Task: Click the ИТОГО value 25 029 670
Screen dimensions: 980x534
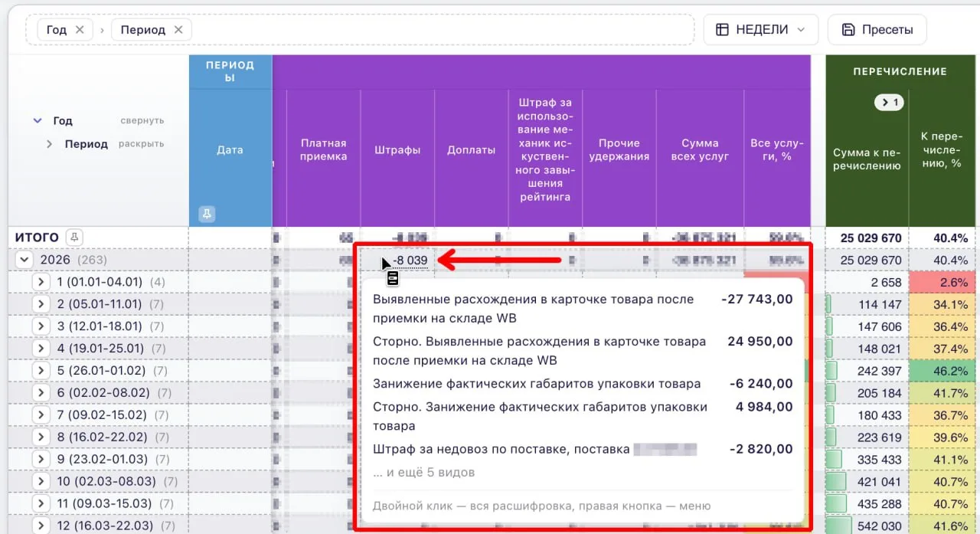Action: coord(871,238)
